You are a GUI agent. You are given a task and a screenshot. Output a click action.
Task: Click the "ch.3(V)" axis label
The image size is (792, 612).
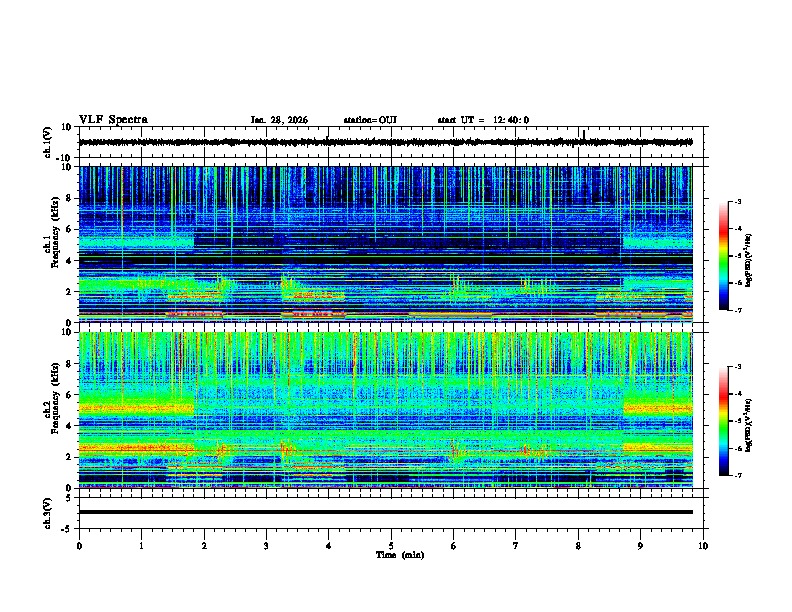(48, 514)
